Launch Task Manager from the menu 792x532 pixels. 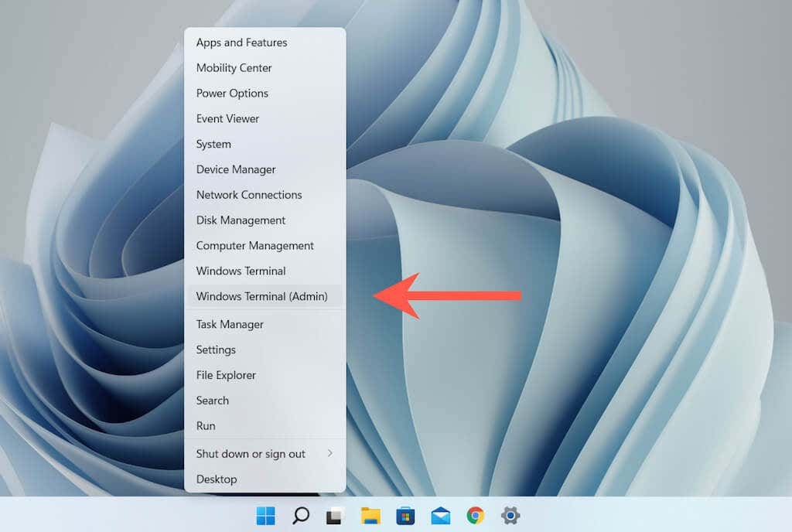230,324
